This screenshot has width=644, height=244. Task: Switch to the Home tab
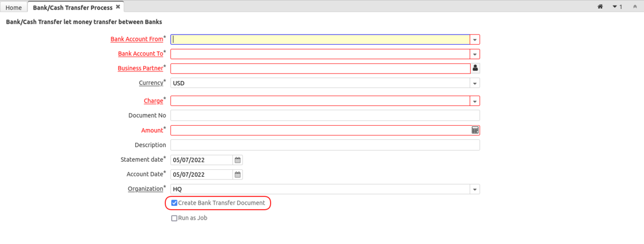[13, 8]
